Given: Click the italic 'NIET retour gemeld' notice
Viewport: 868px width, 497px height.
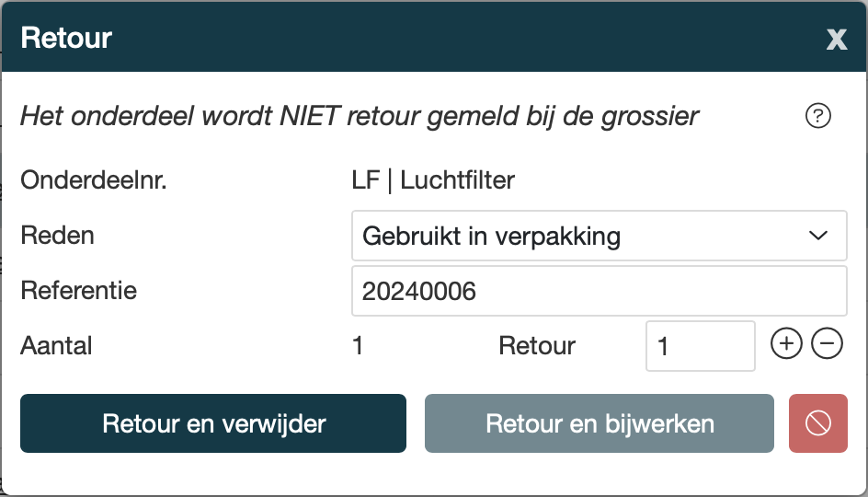Looking at the screenshot, I should 359,117.
